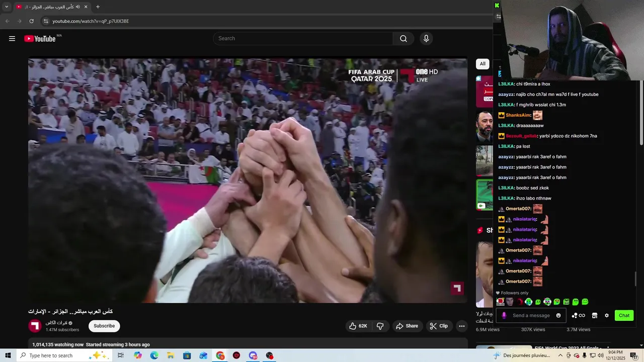Open channel points infinity balance
Image resolution: width=644 pixels, height=362 pixels.
click(579, 315)
